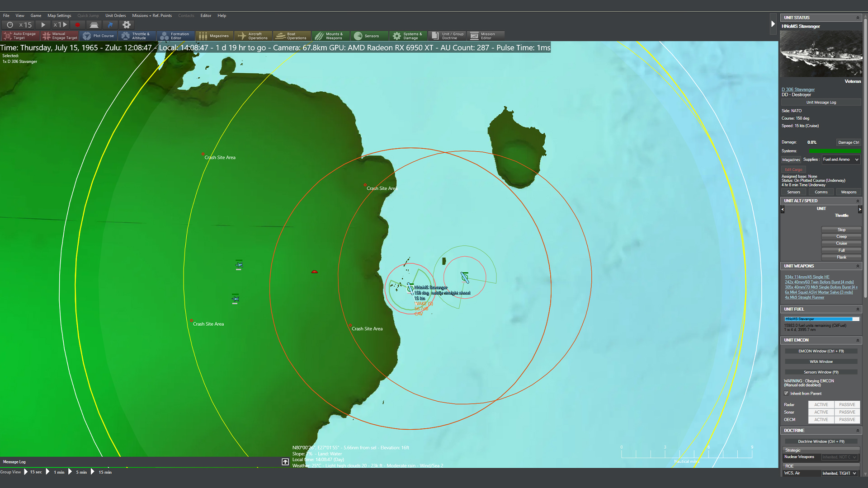
Task: Set throttle to Flank
Action: 841,257
